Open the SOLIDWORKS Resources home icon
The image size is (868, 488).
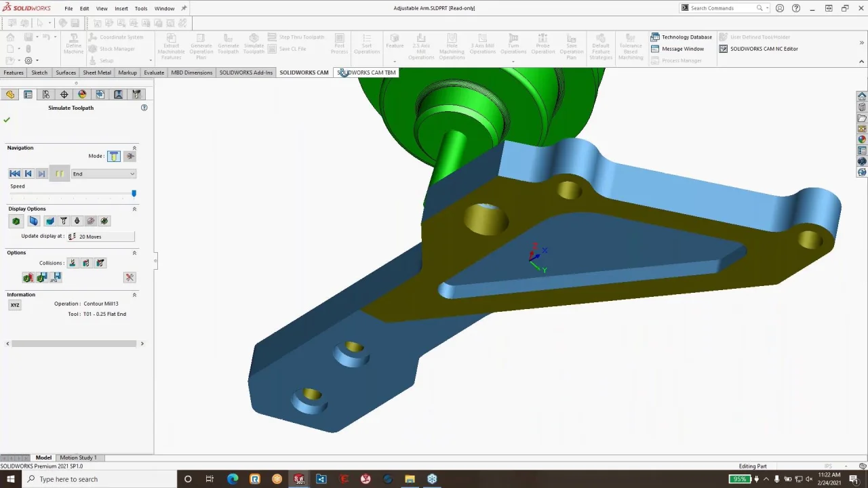coord(862,96)
